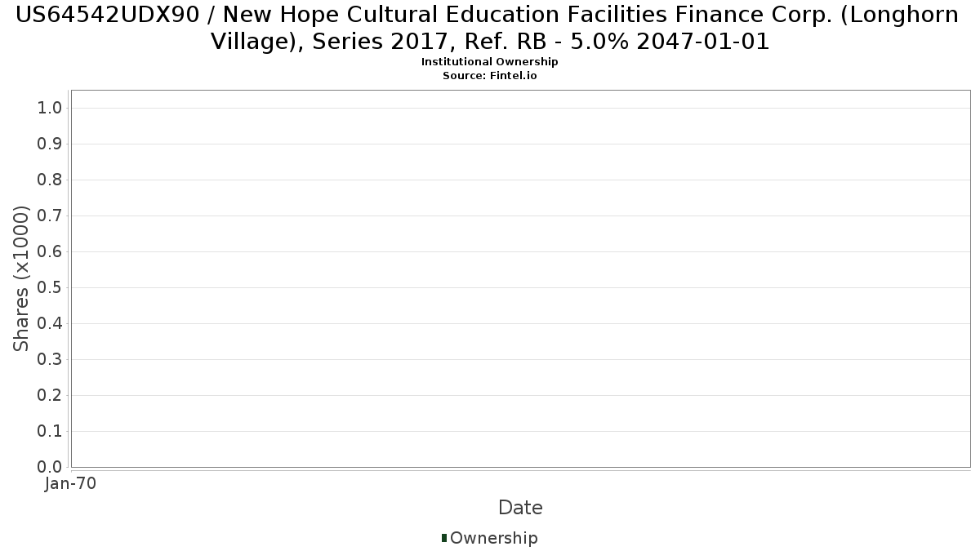The width and height of the screenshot is (980, 551).
Task: Click the 0.8 y-axis tick label
Action: coord(50,180)
